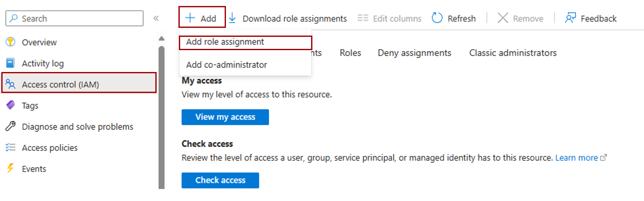Select Add co-administrator from menu
This screenshot has width=644, height=201.
click(226, 65)
